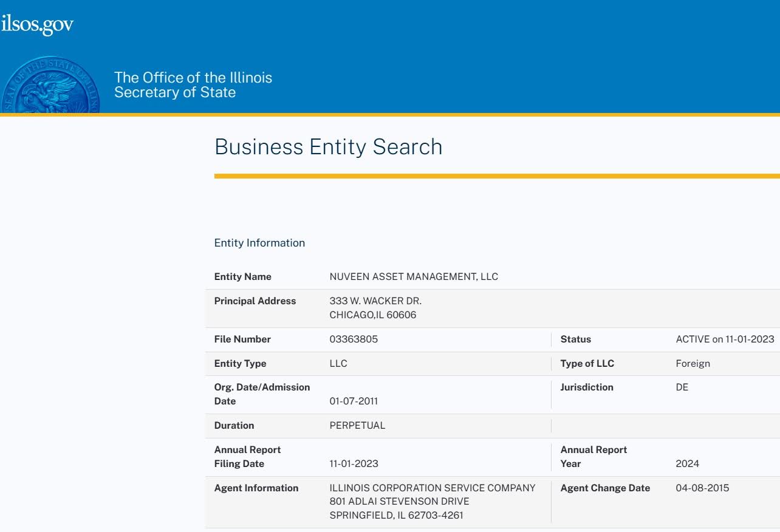This screenshot has height=532, width=780.
Task: Click the Entity Type label
Action: [x=241, y=364]
